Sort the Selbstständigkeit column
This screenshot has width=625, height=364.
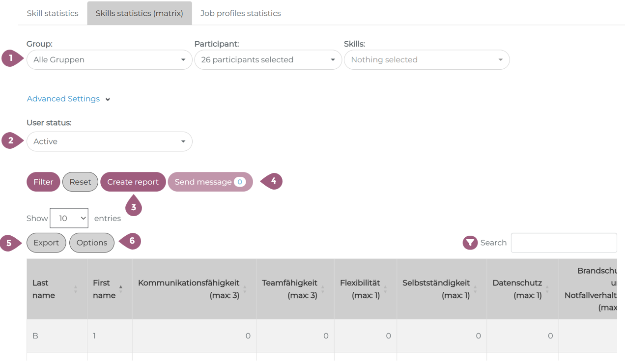pos(475,289)
